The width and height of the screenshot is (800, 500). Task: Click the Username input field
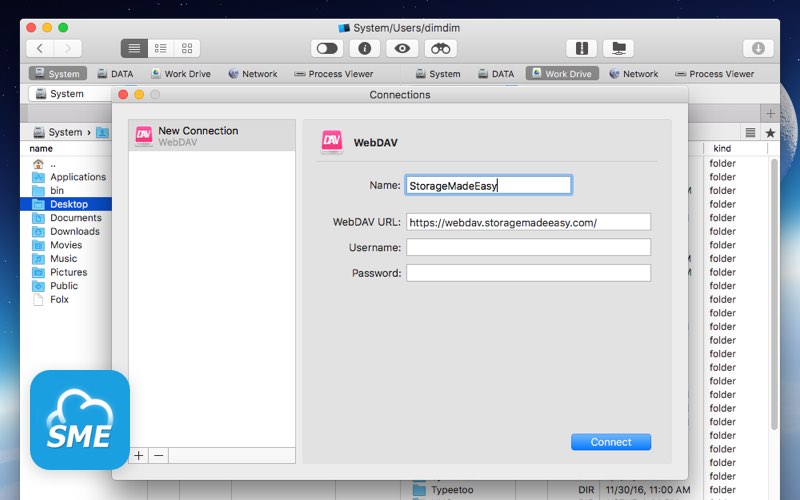[528, 247]
